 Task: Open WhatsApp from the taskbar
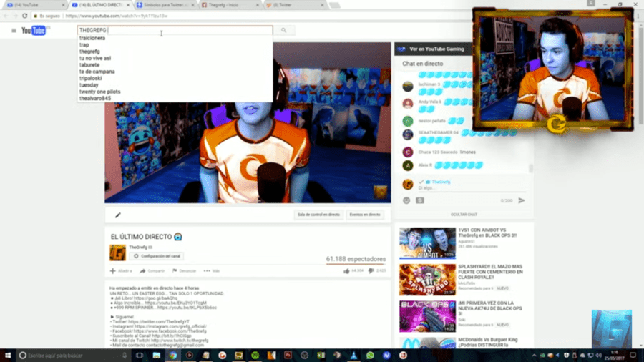[370, 356]
